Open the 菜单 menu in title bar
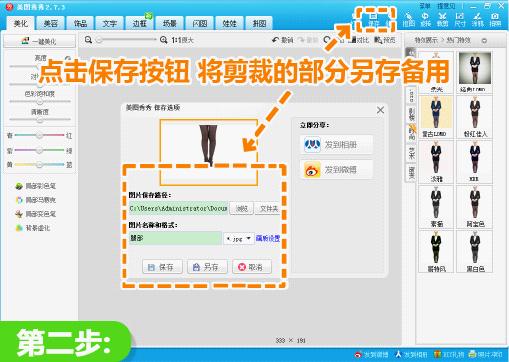The image size is (509, 362). (x=425, y=6)
